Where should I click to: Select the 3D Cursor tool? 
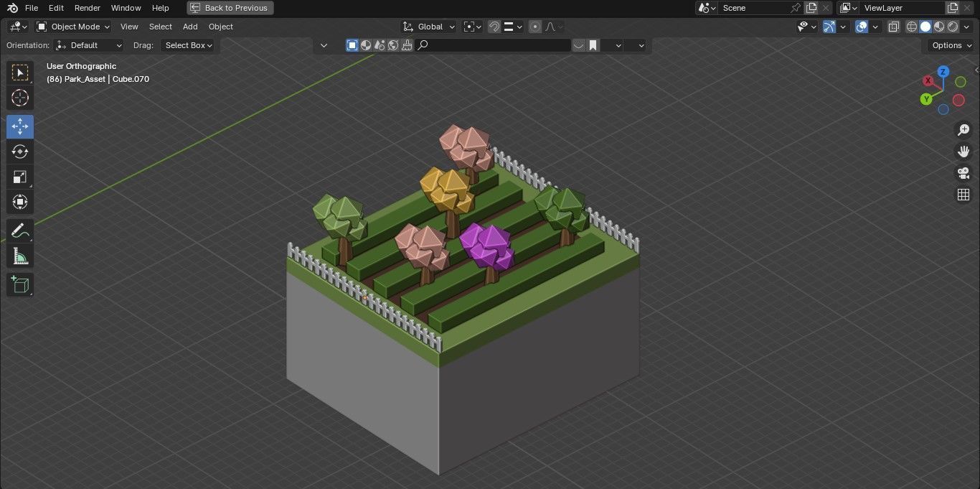(20, 98)
